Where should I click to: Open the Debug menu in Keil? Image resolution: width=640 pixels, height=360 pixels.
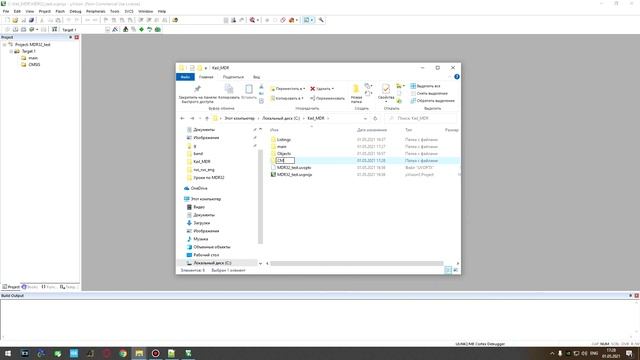[x=76, y=11]
